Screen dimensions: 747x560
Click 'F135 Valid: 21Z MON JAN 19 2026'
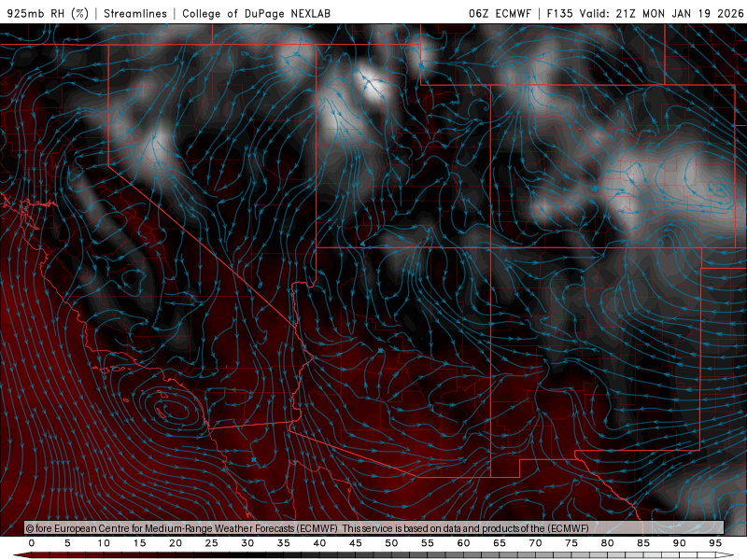click(x=645, y=13)
